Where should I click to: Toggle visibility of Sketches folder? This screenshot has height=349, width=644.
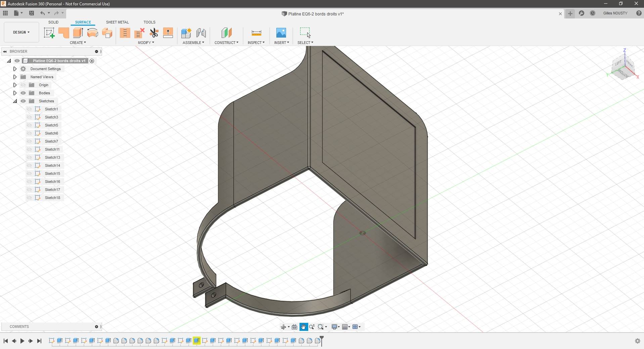(23, 101)
